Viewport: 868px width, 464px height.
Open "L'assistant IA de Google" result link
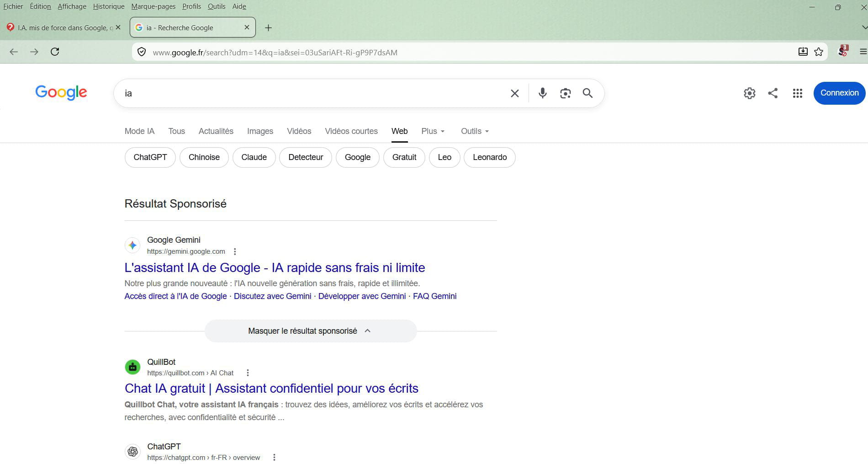tap(275, 267)
